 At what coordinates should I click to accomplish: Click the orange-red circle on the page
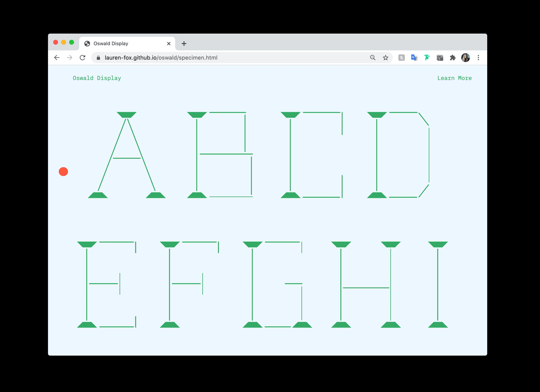coord(63,172)
